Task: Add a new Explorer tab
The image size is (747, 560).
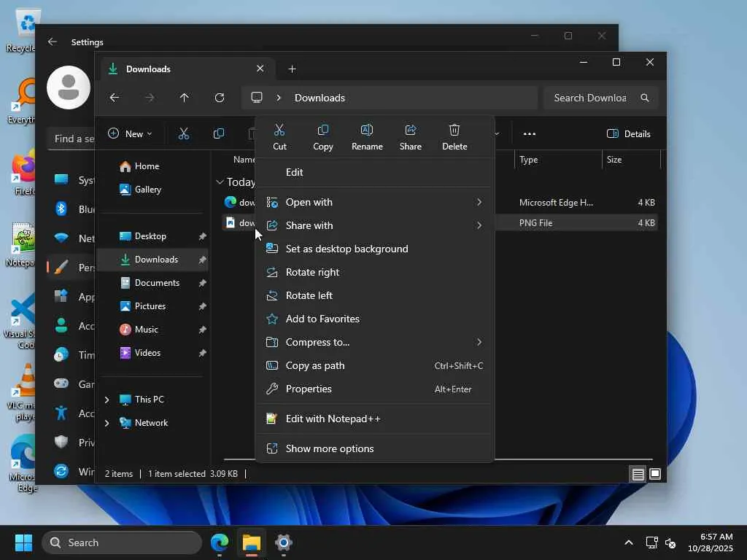Action: [292, 69]
